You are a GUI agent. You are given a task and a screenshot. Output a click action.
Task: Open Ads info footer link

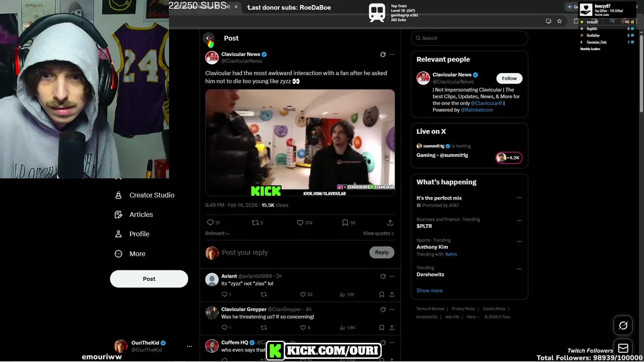pyautogui.click(x=452, y=317)
